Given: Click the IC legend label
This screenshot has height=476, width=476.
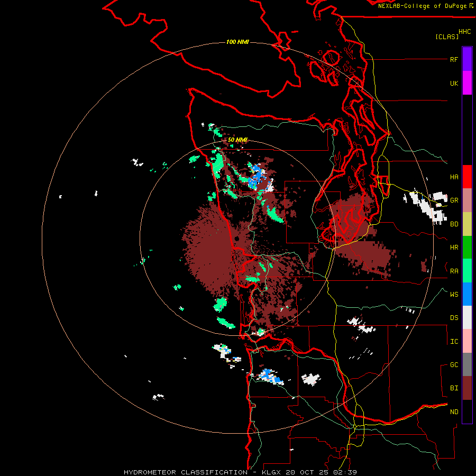Looking at the screenshot, I should click(x=454, y=342).
